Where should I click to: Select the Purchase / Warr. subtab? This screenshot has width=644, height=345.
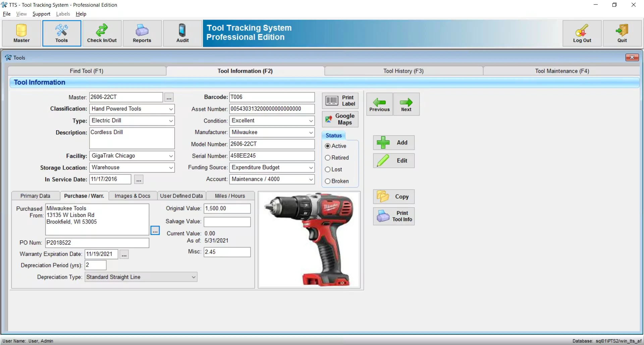coord(84,196)
